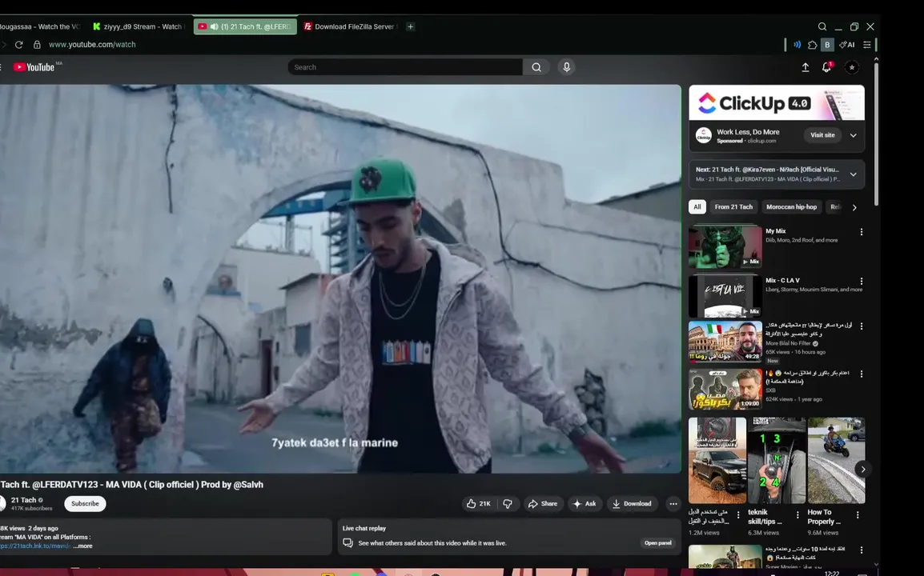This screenshot has height=576, width=924.
Task: Click the video title MA VIDA text
Action: 132,485
